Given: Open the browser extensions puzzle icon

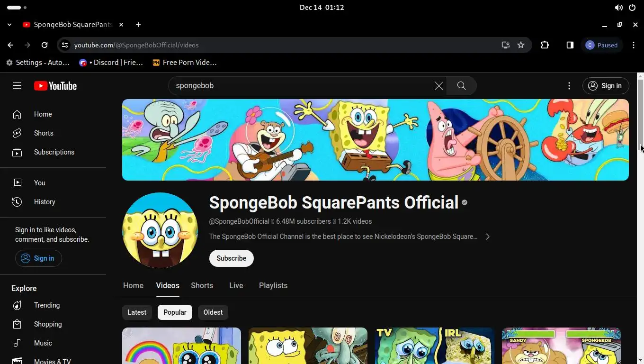Looking at the screenshot, I should click(545, 45).
